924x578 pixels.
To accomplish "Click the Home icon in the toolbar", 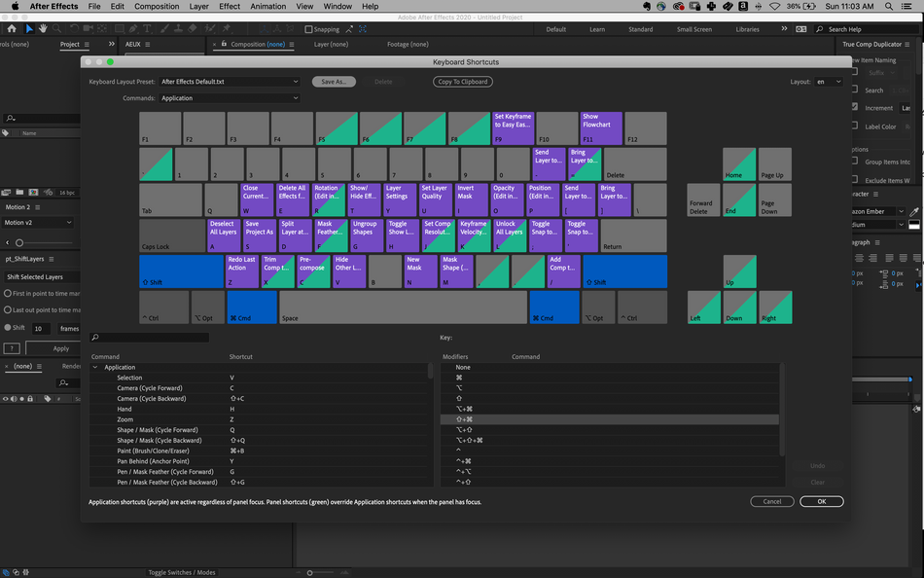I will click(12, 29).
